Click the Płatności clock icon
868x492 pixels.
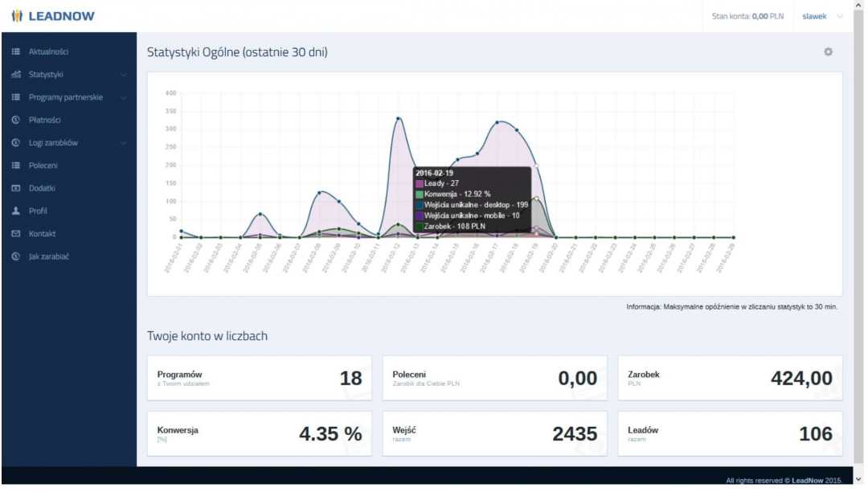coord(16,120)
